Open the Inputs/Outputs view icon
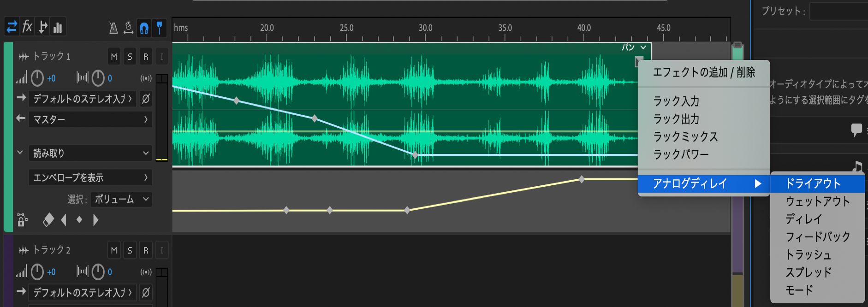Viewport: 868px width, 307px height. point(12,27)
